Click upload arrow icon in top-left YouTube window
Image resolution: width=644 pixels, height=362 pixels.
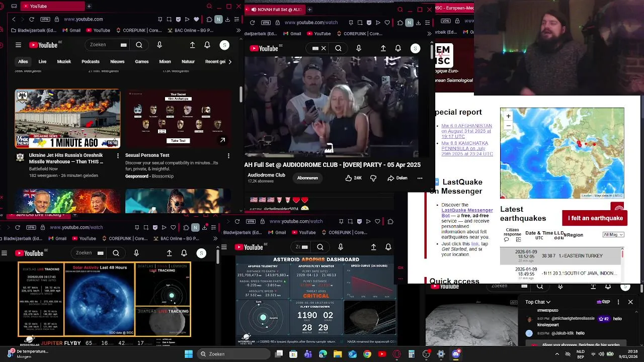192,45
